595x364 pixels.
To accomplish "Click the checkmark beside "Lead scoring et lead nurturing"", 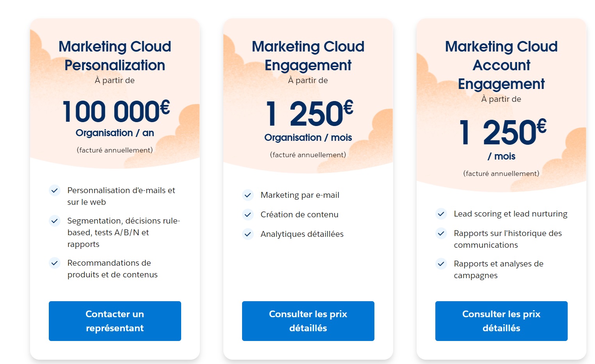I will (441, 214).
